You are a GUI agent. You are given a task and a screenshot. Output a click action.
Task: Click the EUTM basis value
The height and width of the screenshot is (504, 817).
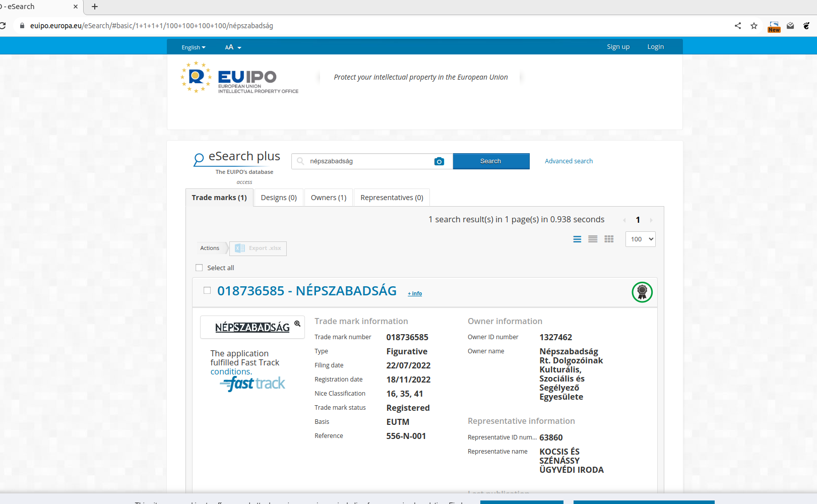click(398, 422)
